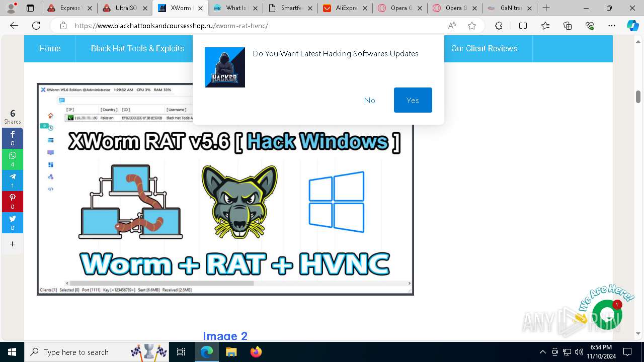Open Copilot sidebar icon
The width and height of the screenshot is (644, 362).
click(632, 26)
